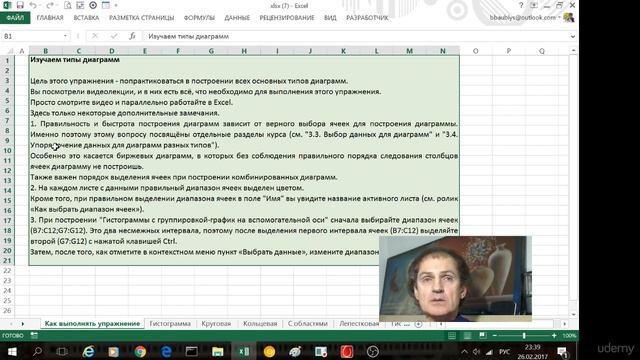Open account menu bbaublys@outlook.com
The width and height of the screenshot is (640, 360).
coord(524,18)
